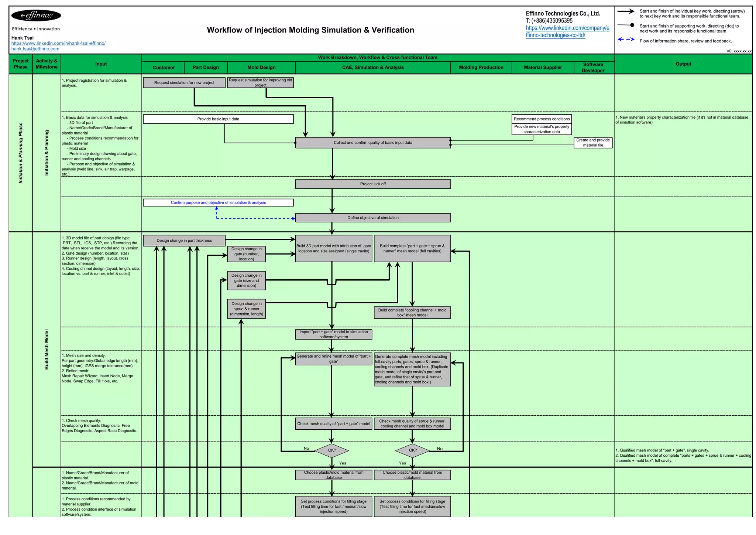This screenshot has height=535, width=756.
Task: Click 'Recommend process conditions' box
Action: 542,119
